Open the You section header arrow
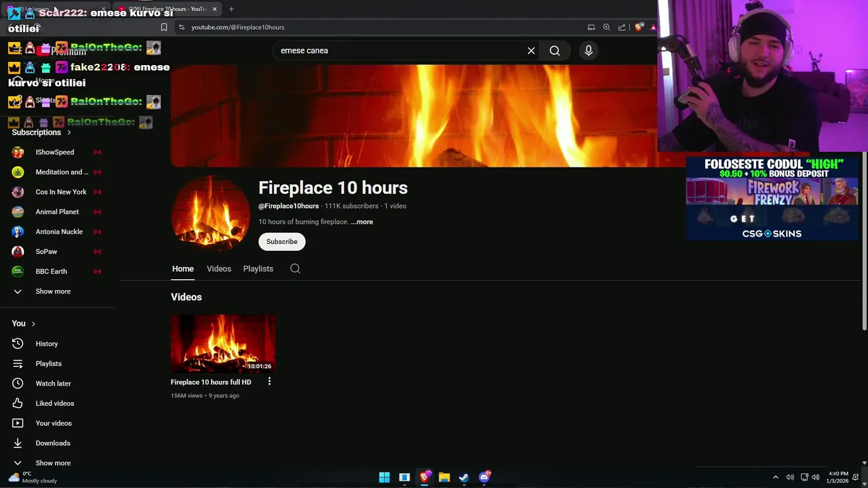Viewport: 868px width, 488px height. [x=33, y=323]
